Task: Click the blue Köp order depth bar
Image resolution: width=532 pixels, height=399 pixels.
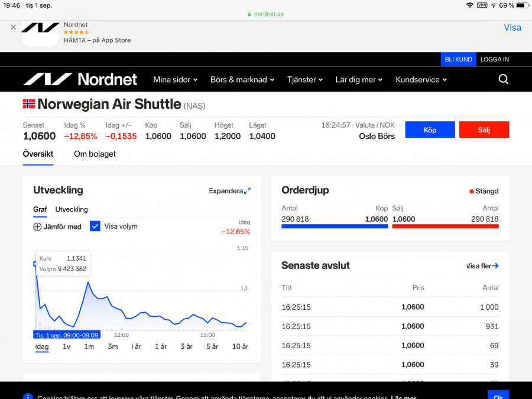Action: 335,226
